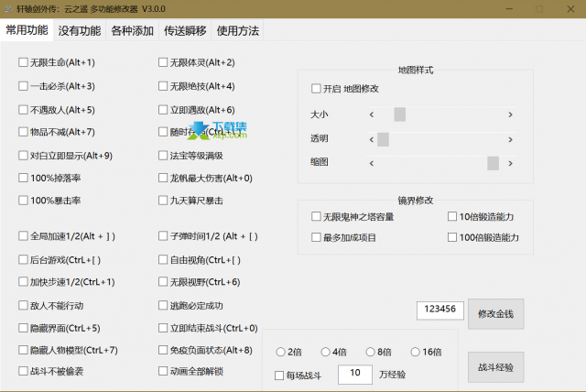Image resolution: width=586 pixels, height=392 pixels.
Task: Check 加快步速1/2(CtrL+1) option
Action: tap(23, 282)
